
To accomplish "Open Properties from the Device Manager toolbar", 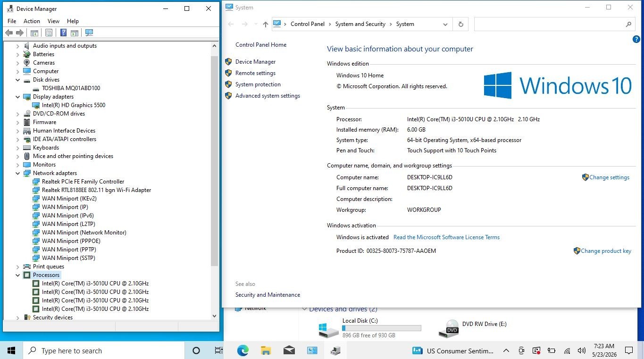I will click(x=49, y=33).
